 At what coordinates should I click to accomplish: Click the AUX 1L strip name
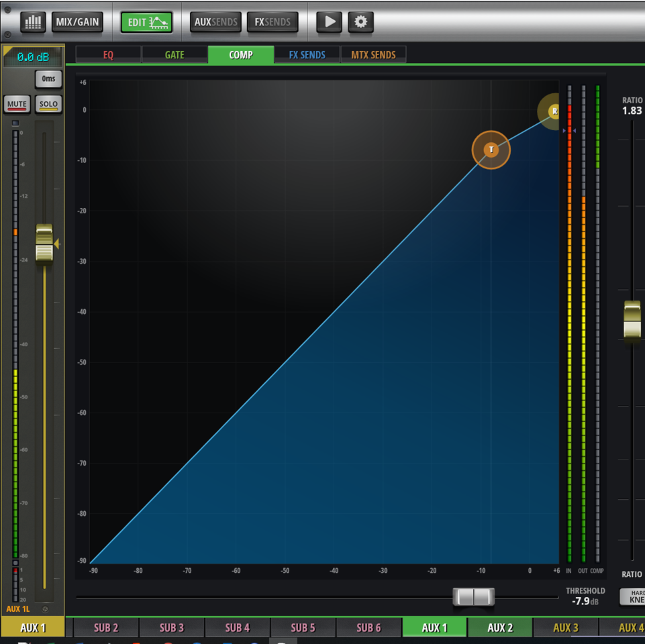pos(17,608)
